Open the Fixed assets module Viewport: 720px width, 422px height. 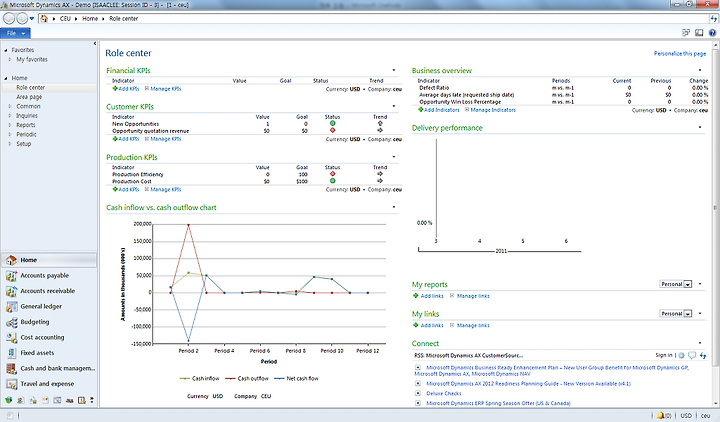pyautogui.click(x=49, y=353)
